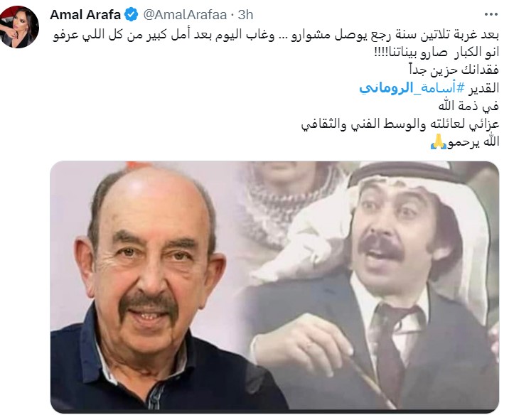Open the tweet's three-dot more options menu

pos(491,14)
